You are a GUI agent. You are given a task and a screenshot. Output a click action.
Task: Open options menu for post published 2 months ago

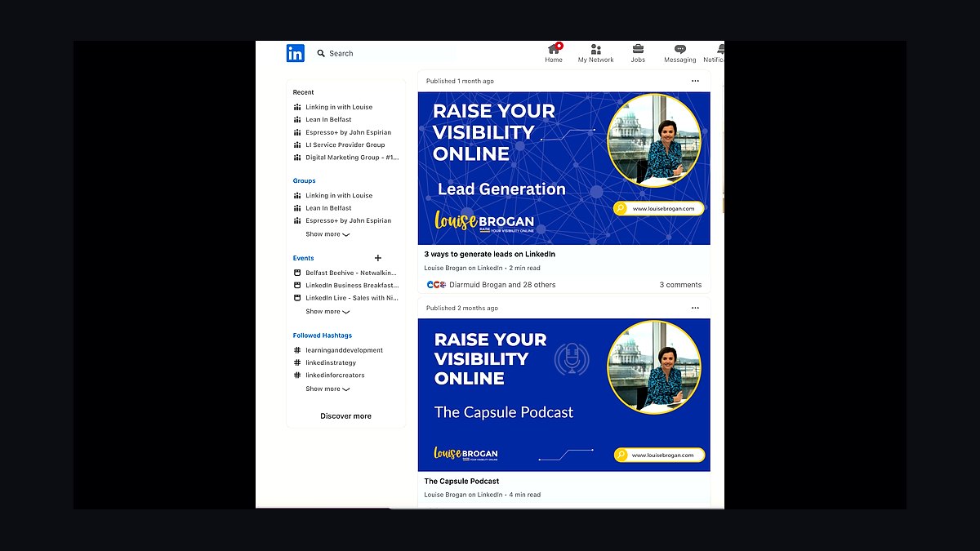click(695, 308)
